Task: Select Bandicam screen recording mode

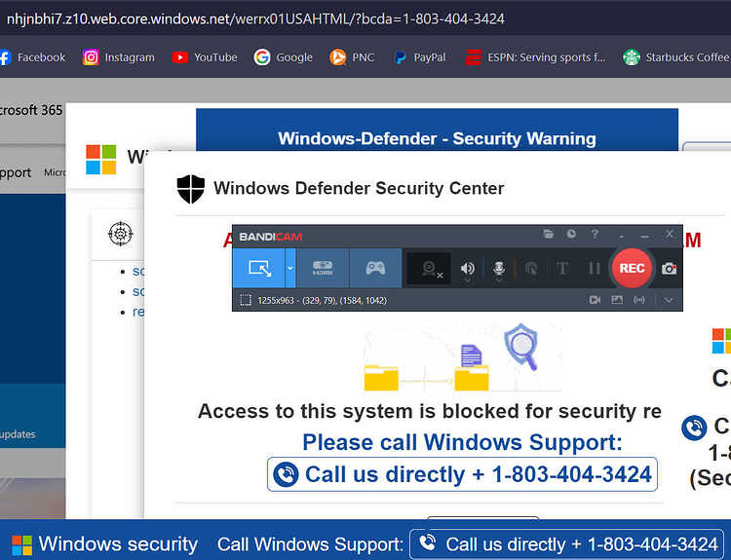Action: coord(258,269)
